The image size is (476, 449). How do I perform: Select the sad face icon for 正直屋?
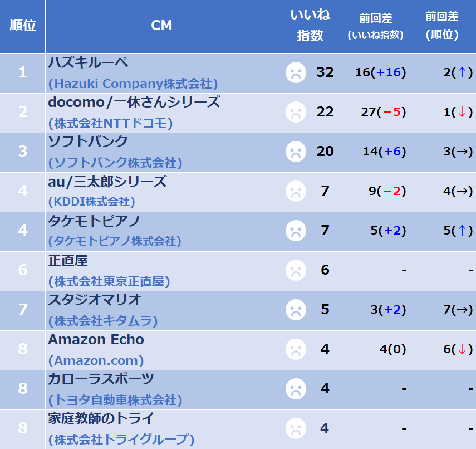[296, 270]
